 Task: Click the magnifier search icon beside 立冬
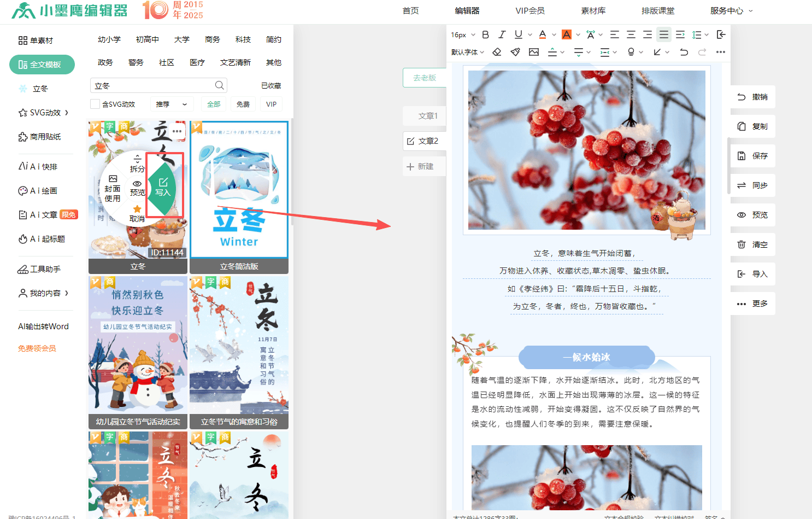coord(219,85)
